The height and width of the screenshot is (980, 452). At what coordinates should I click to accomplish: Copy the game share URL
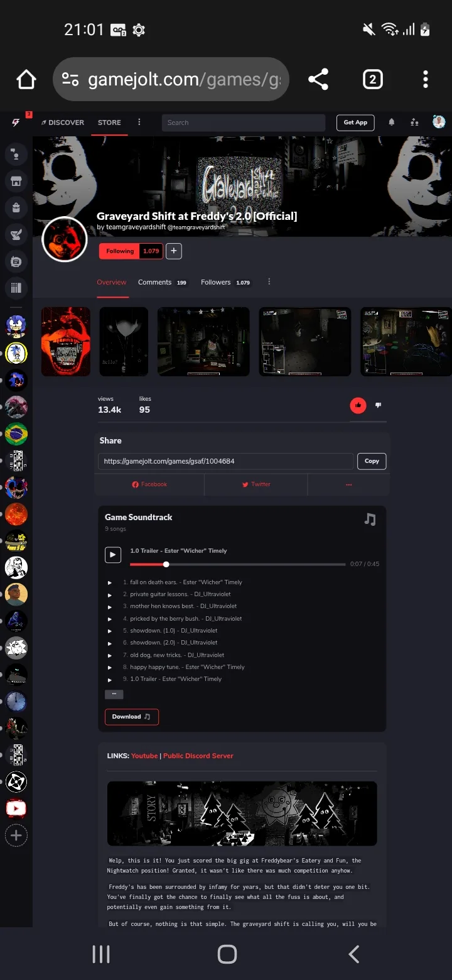[x=372, y=461]
